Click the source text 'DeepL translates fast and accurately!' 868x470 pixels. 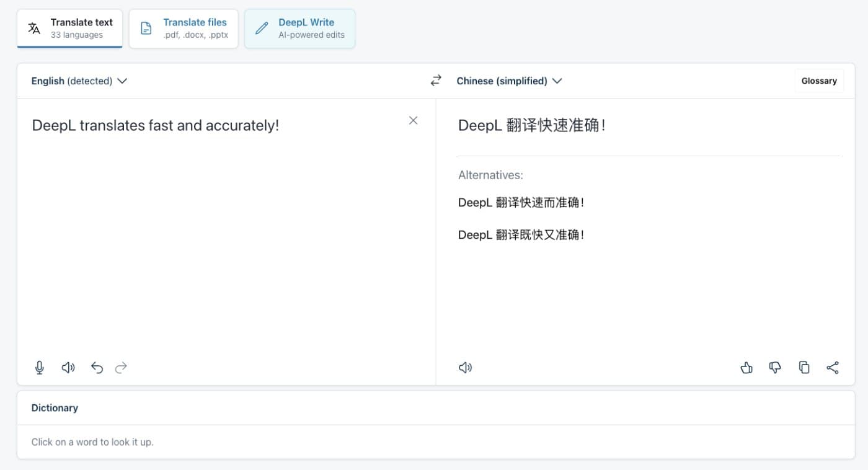[x=156, y=125]
